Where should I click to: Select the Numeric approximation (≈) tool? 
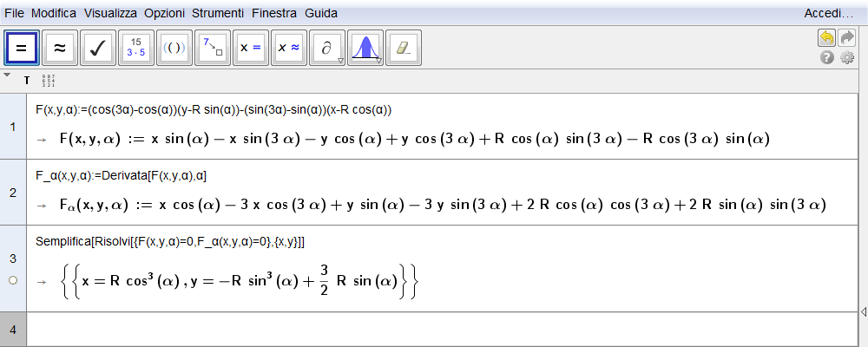pos(60,49)
